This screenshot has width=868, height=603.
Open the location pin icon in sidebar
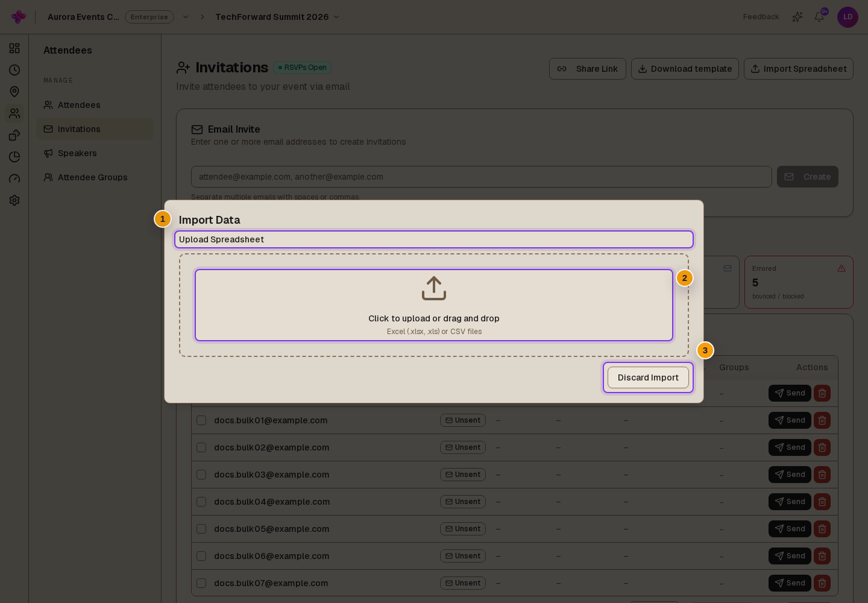(14, 92)
